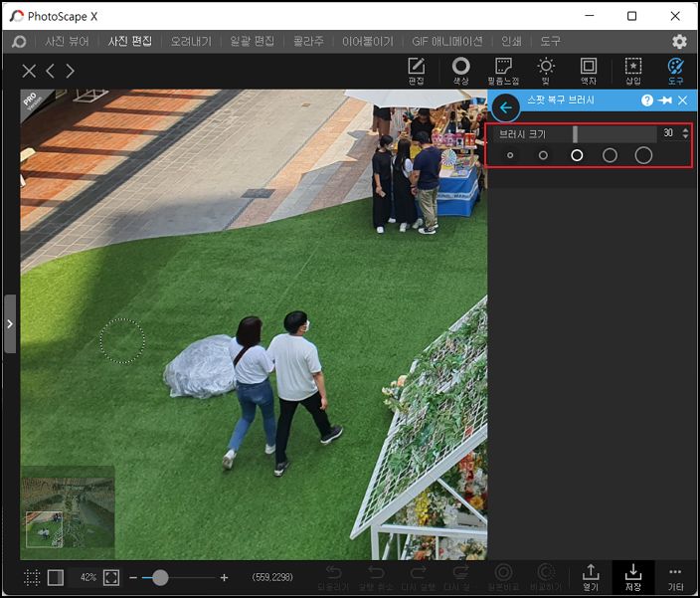Viewport: 700px width, 598px height.
Task: Click the navigator thumbnail preview
Action: (x=68, y=512)
